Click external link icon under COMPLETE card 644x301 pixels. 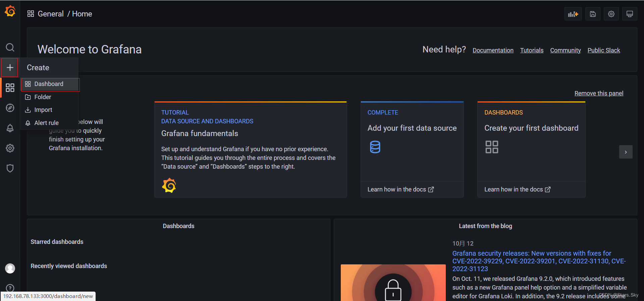(431, 189)
